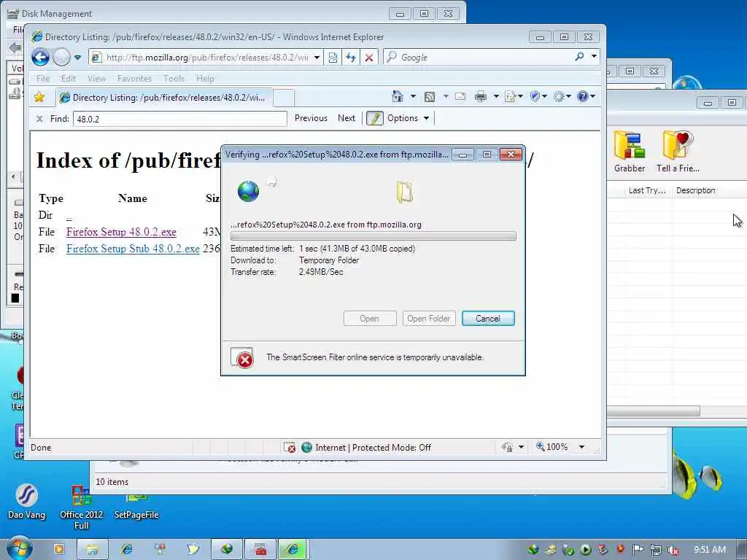The width and height of the screenshot is (747, 560).
Task: Toggle the highlight matches pen button
Action: [374, 118]
